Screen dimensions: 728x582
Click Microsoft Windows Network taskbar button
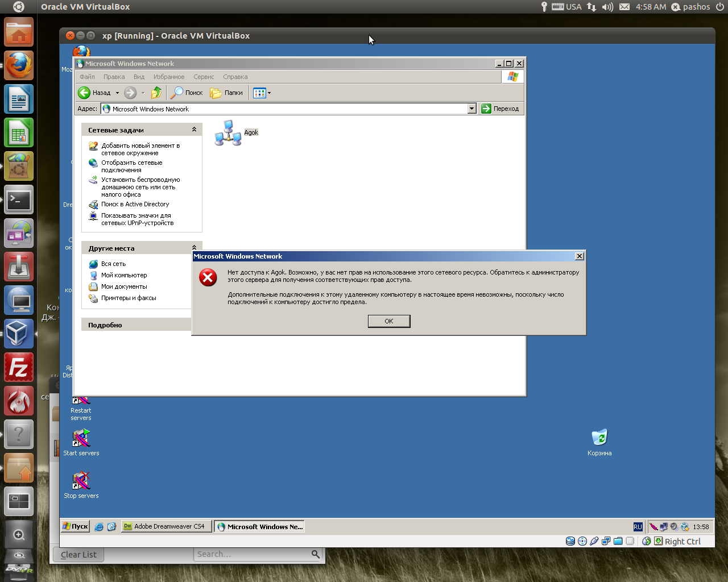click(x=259, y=527)
